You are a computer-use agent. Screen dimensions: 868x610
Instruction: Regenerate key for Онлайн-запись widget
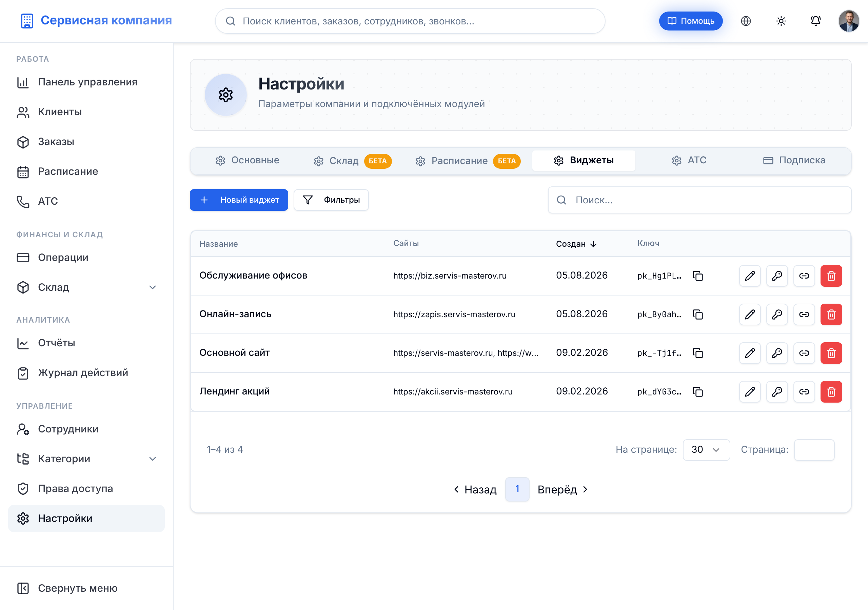pyautogui.click(x=777, y=314)
